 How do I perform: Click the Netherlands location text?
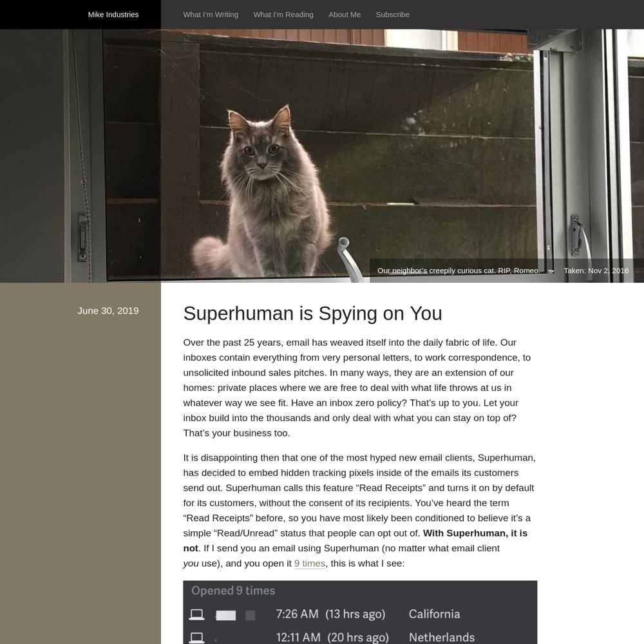pyautogui.click(x=442, y=638)
